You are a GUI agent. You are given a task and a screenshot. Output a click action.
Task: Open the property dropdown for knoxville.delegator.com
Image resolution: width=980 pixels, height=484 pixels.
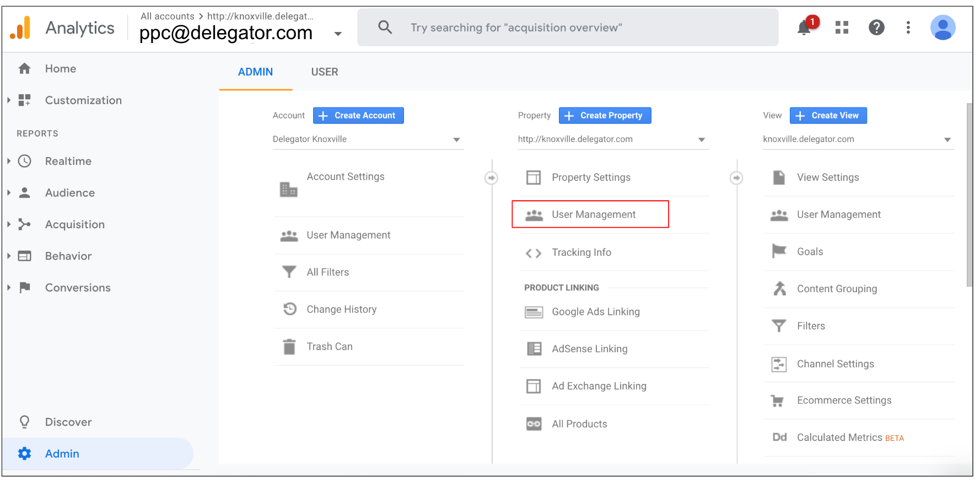pyautogui.click(x=613, y=139)
